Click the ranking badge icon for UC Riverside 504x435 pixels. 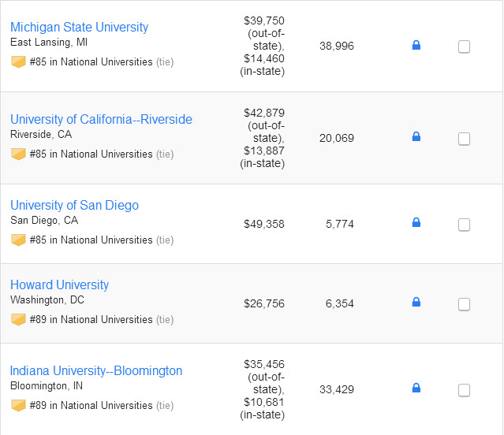[18, 154]
